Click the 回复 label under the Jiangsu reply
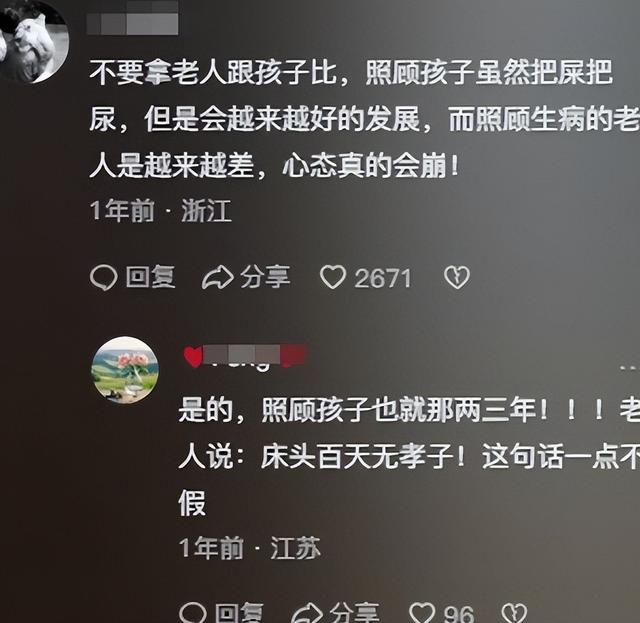The width and height of the screenshot is (640, 623). (240, 613)
